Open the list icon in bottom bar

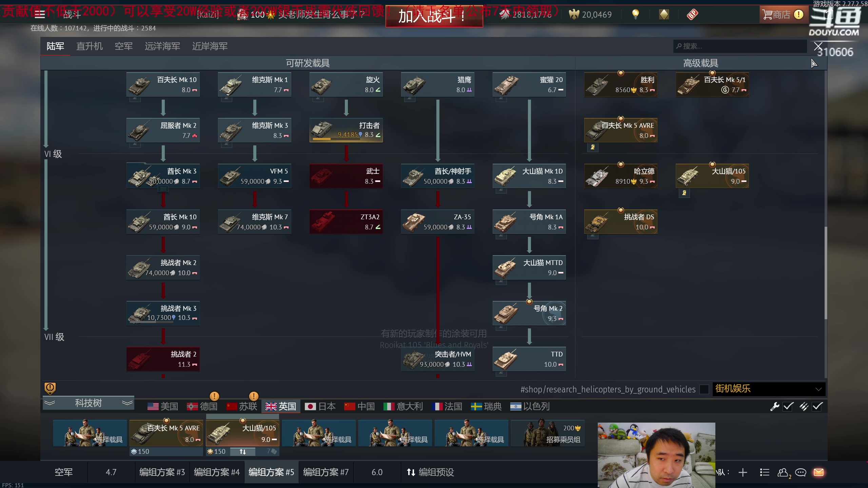pos(764,472)
